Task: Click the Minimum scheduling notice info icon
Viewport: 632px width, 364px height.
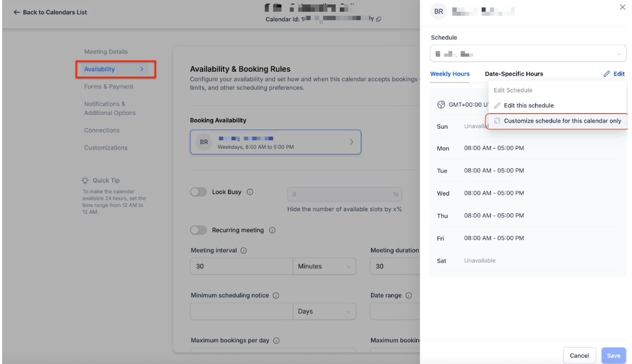Action: [x=276, y=295]
